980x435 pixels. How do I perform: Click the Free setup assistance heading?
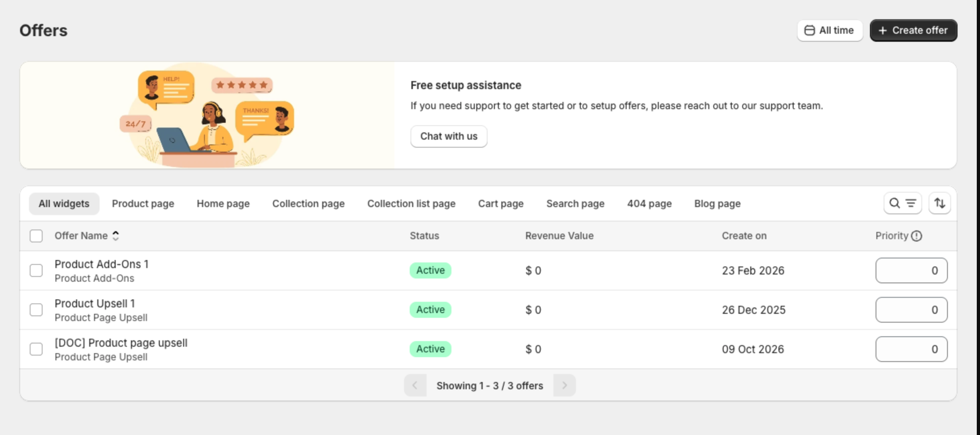pos(465,85)
